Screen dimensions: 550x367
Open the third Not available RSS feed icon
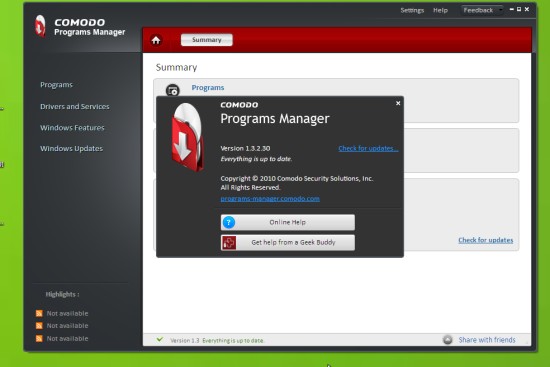pyautogui.click(x=39, y=339)
